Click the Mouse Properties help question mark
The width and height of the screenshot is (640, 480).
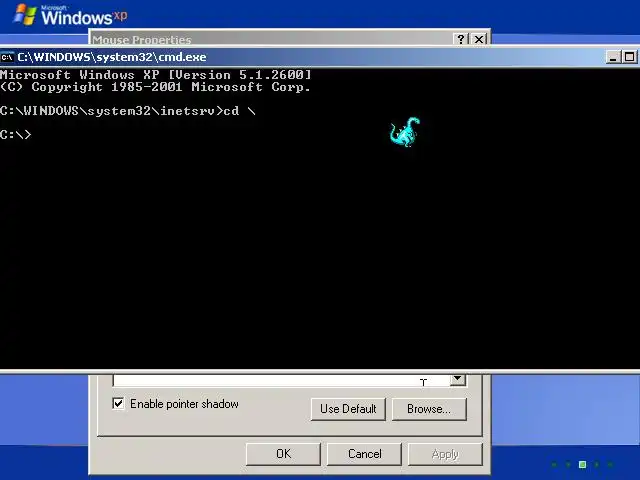pos(461,39)
